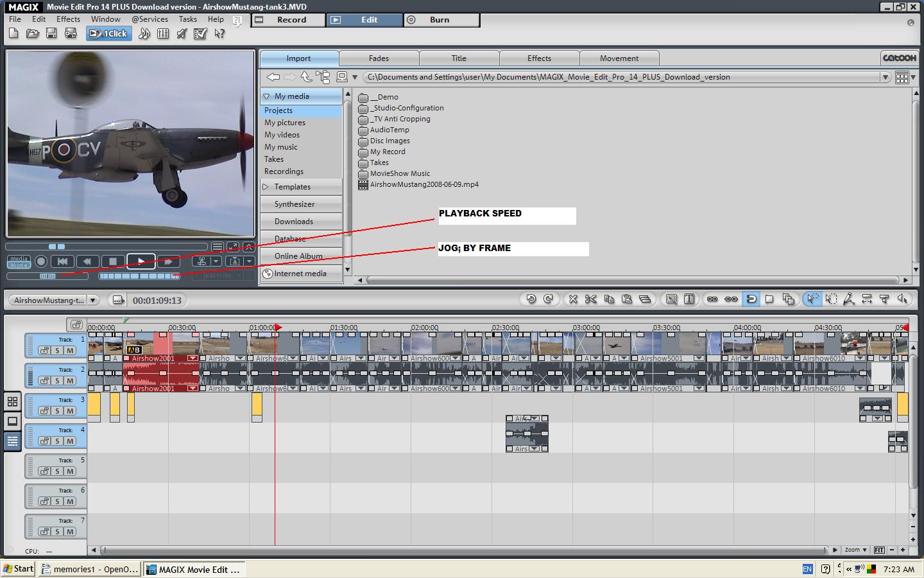Click the Save project disk icon
Screen dimensions: 924x578
(51, 33)
